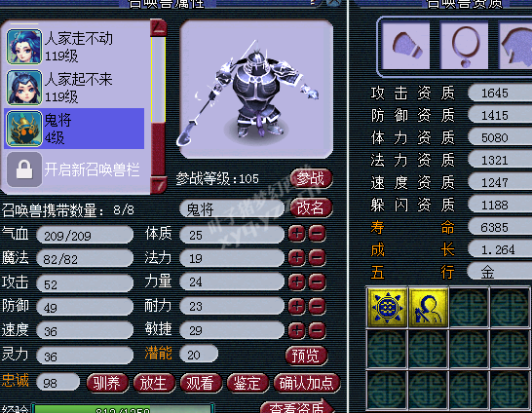
Task: Click 确认加点 to confirm points
Action: [x=307, y=383]
